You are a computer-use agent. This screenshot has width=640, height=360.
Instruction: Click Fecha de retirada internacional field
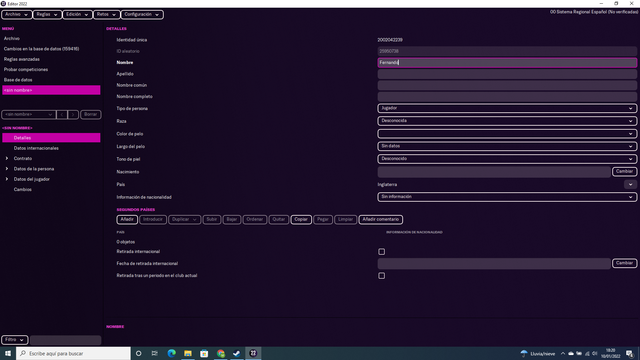tap(494, 263)
